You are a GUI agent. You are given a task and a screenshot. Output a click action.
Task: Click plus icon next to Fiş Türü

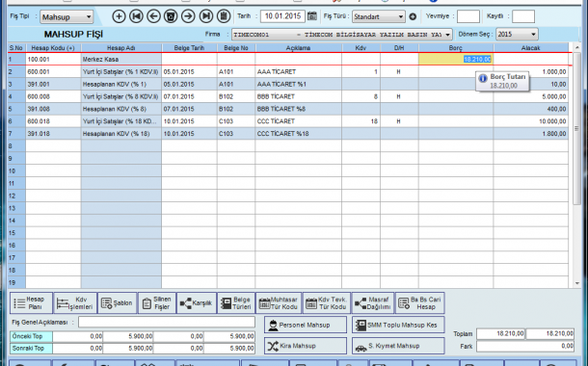413,16
